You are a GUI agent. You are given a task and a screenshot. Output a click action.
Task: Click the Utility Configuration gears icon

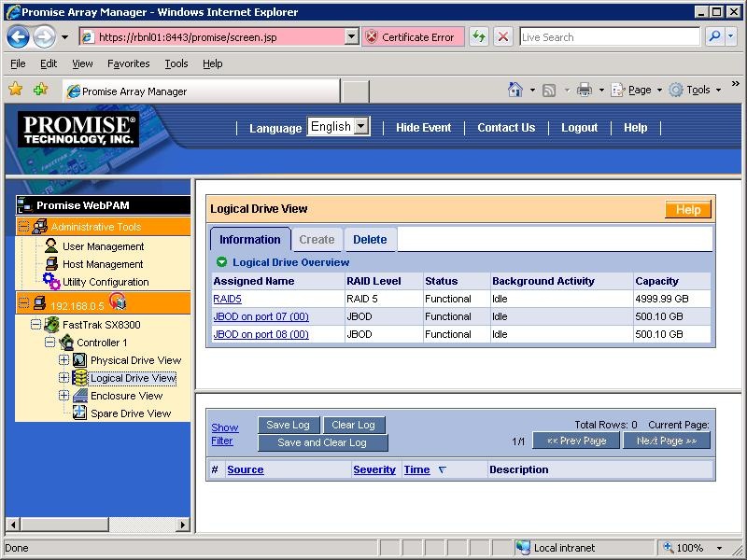51,281
